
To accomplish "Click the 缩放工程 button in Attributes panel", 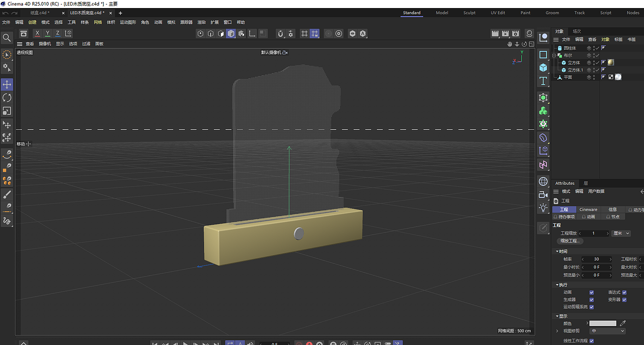I will [570, 241].
